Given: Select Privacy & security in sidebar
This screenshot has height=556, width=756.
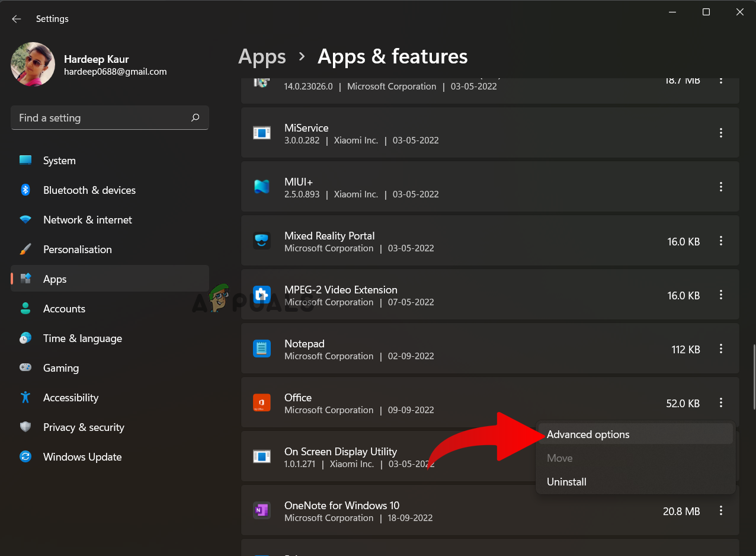Looking at the screenshot, I should click(84, 427).
